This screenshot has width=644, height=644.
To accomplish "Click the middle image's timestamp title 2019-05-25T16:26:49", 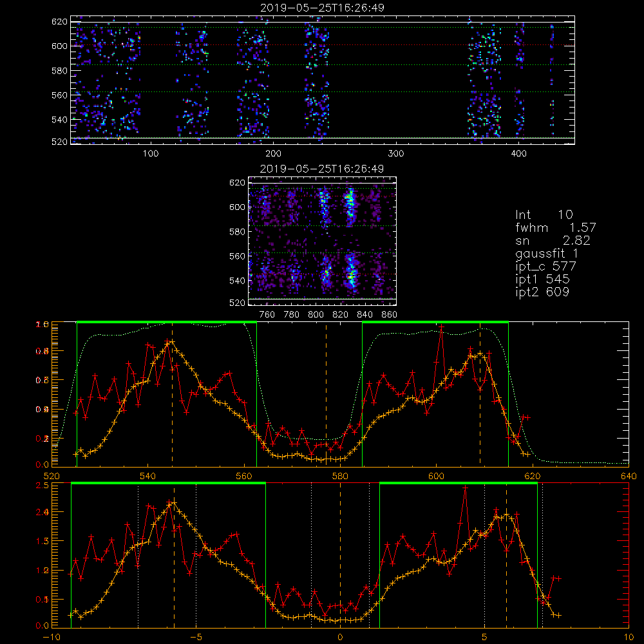I will pos(322,169).
